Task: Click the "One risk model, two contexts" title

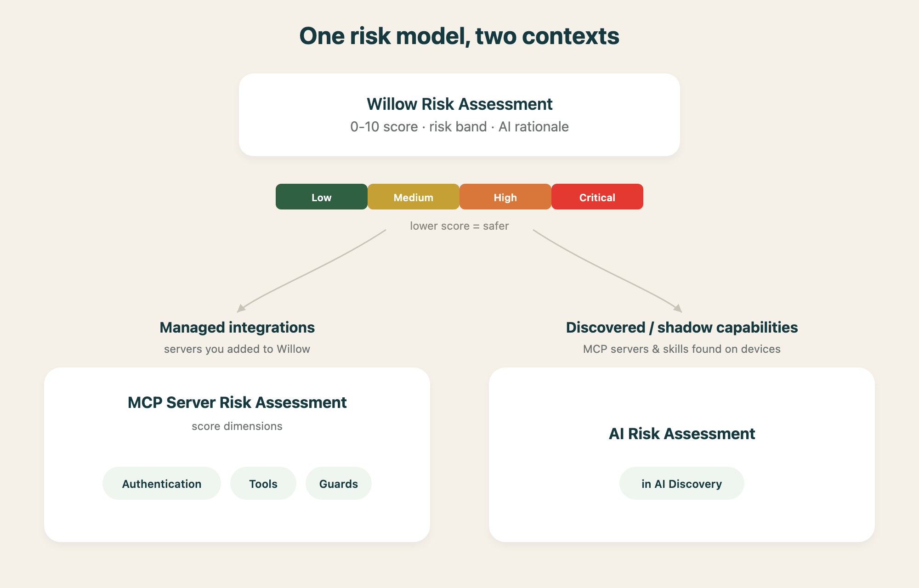Action: (x=459, y=36)
